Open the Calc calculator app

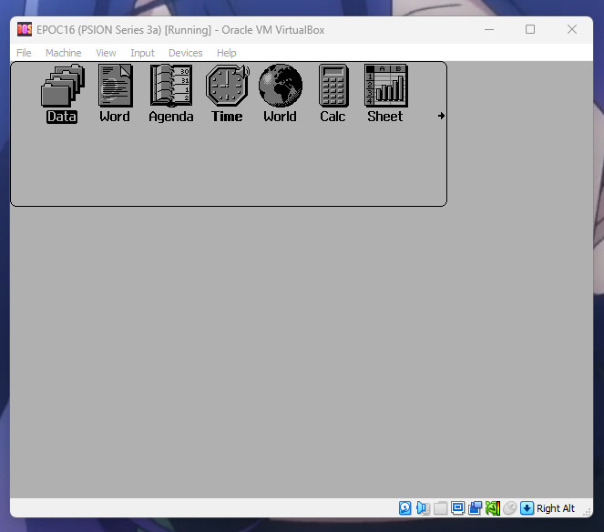coord(334,86)
